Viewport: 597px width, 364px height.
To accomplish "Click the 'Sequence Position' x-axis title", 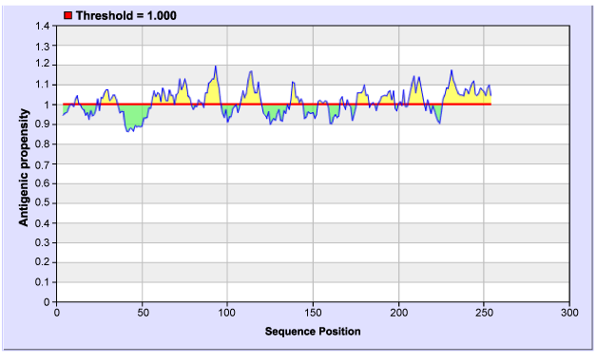I will tap(313, 332).
